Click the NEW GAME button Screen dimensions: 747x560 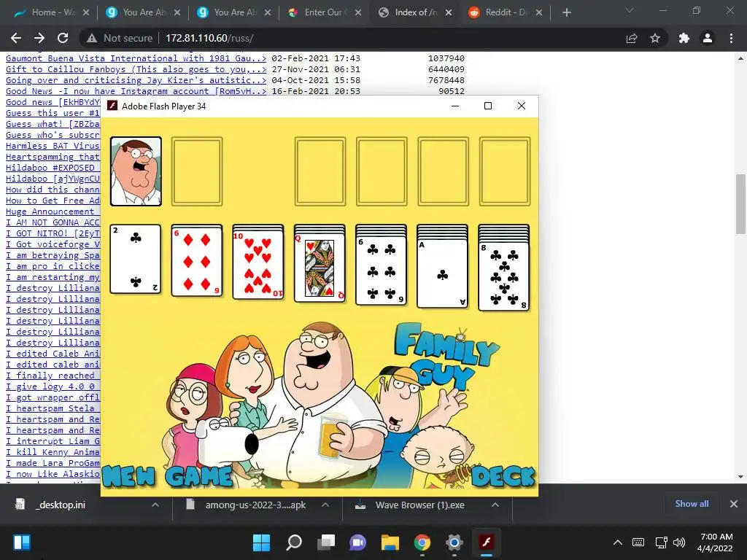pyautogui.click(x=167, y=476)
